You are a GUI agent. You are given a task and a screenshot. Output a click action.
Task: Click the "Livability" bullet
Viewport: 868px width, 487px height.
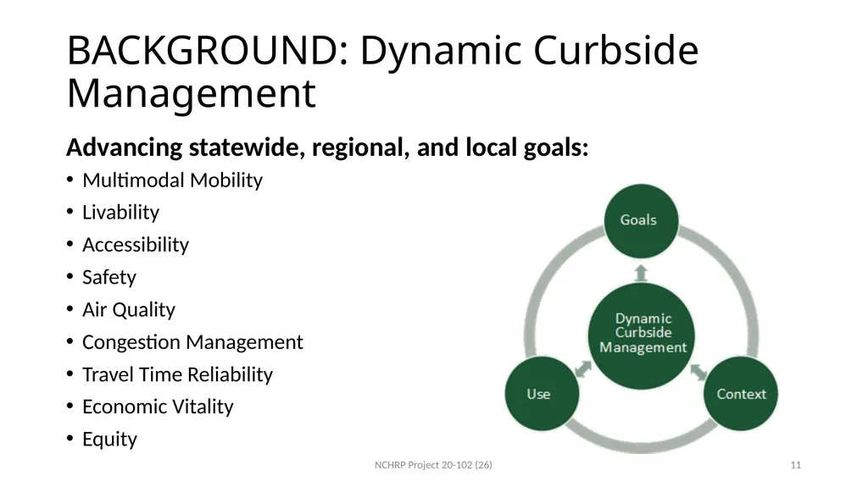pos(120,213)
